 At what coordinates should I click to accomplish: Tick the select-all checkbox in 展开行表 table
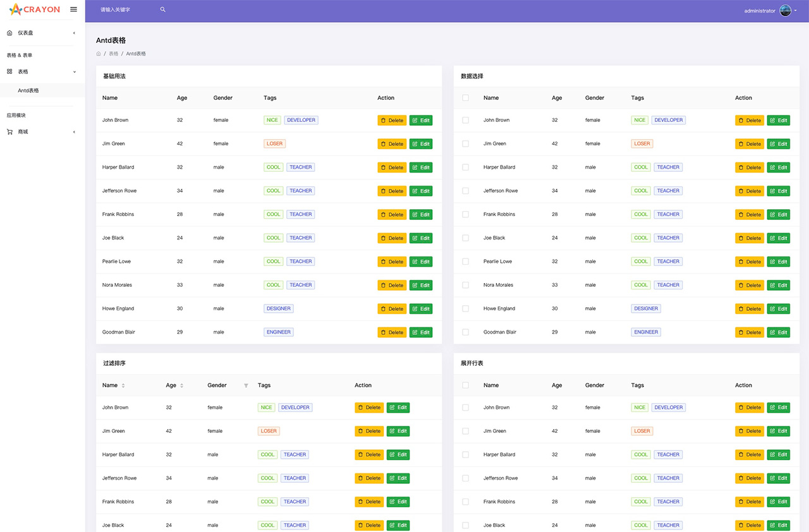coord(466,385)
